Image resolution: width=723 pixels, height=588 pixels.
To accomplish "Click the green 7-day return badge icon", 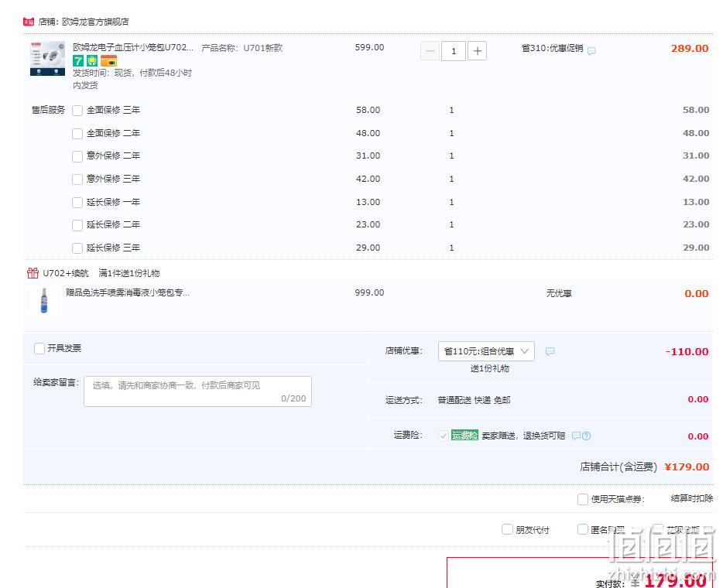I will pyautogui.click(x=78, y=61).
